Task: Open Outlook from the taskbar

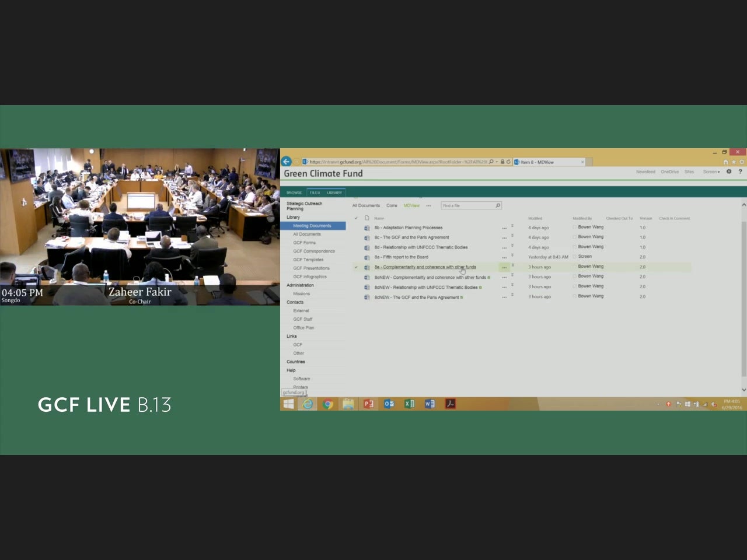Action: pyautogui.click(x=389, y=404)
